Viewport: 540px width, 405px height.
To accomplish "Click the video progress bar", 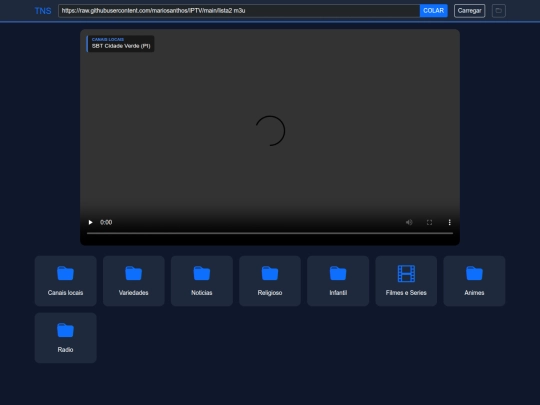I will coord(270,233).
